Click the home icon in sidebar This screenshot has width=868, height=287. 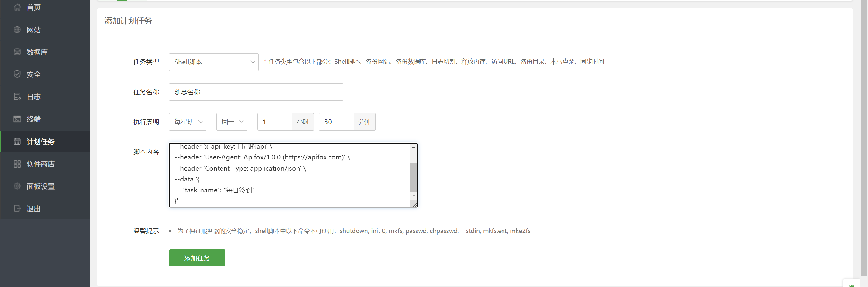point(17,7)
